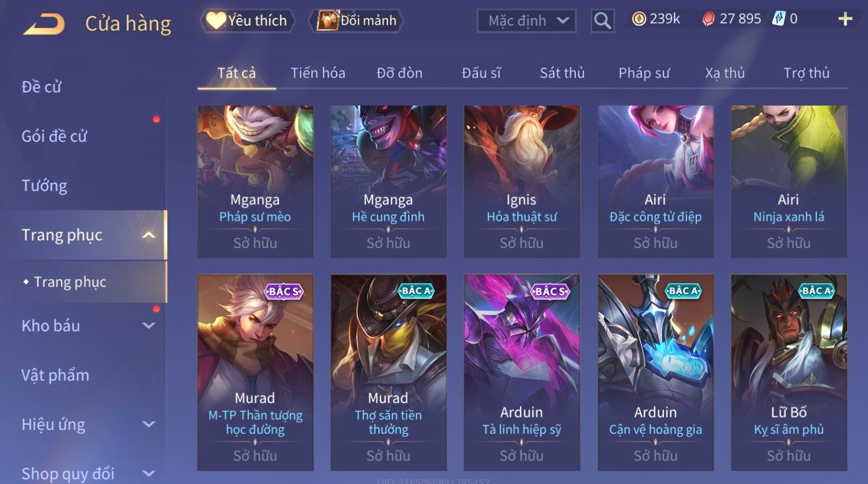The width and height of the screenshot is (868, 484).
Task: Click the blue voucher currency icon
Action: pos(779,19)
